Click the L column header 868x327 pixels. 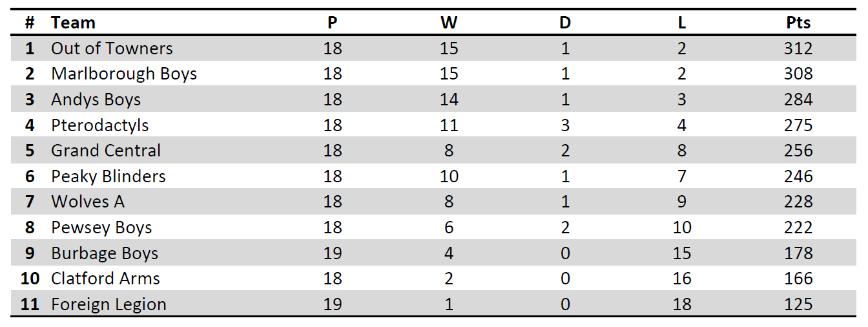[682, 23]
